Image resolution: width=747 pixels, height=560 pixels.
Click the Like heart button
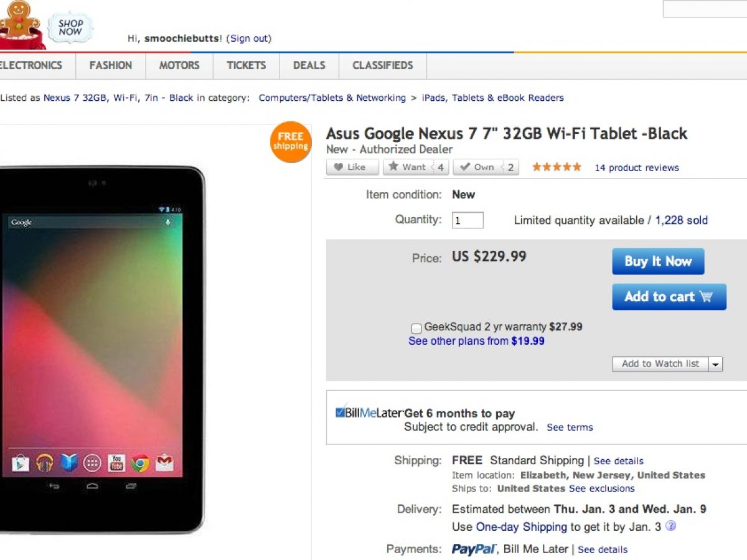[352, 167]
